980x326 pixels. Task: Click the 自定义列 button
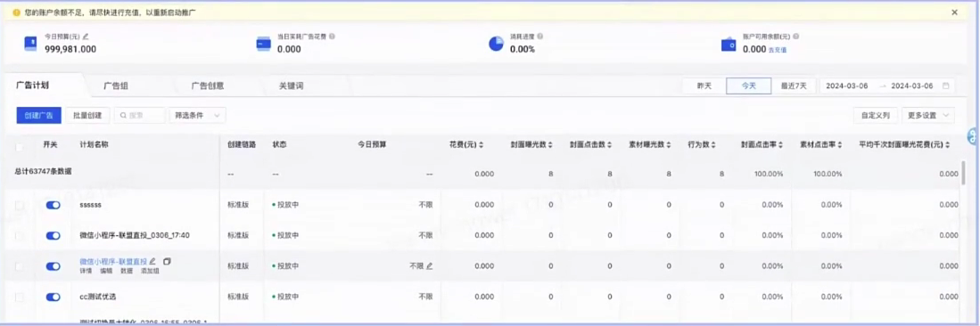[x=876, y=116]
